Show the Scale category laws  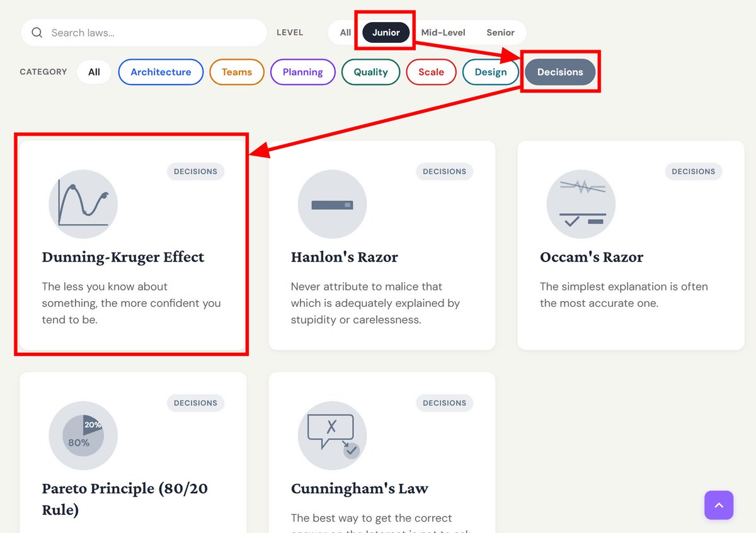pyautogui.click(x=431, y=72)
